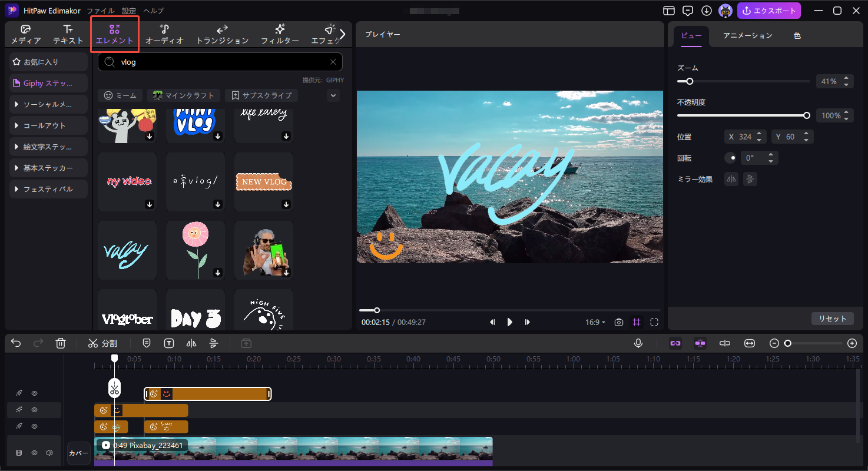
Task: Flip clip vertically from timeline toolbar
Action: 214,343
